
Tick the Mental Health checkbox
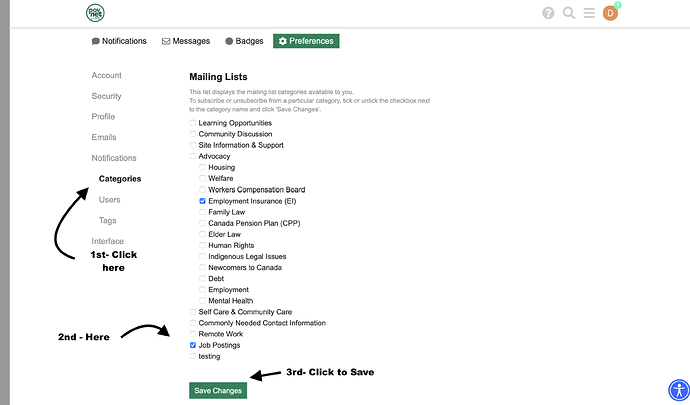202,301
